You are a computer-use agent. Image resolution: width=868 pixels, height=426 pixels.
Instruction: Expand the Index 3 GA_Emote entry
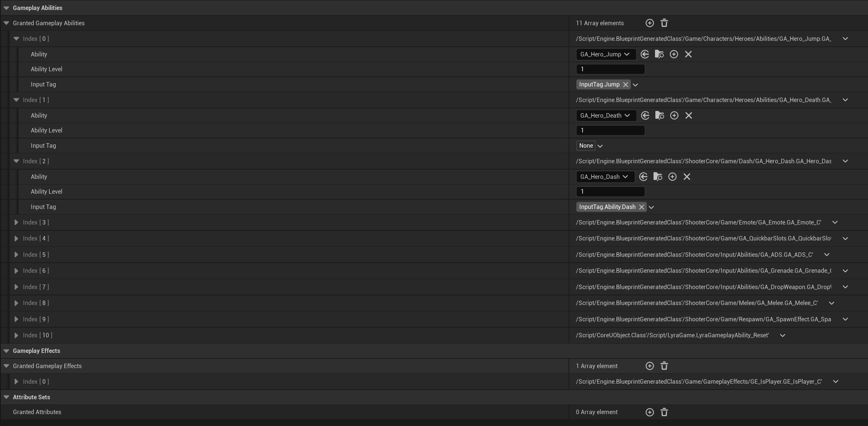(16, 222)
